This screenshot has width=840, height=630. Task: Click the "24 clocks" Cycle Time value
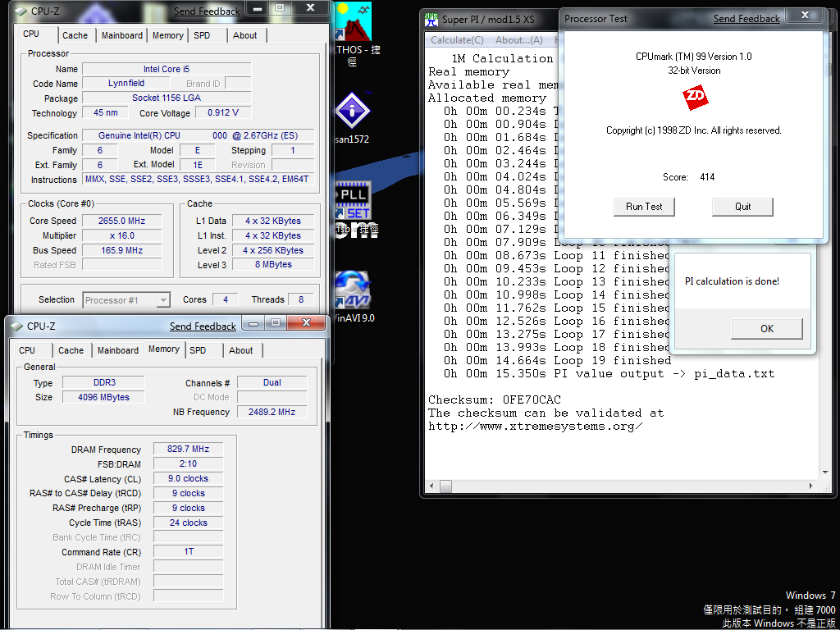point(189,523)
